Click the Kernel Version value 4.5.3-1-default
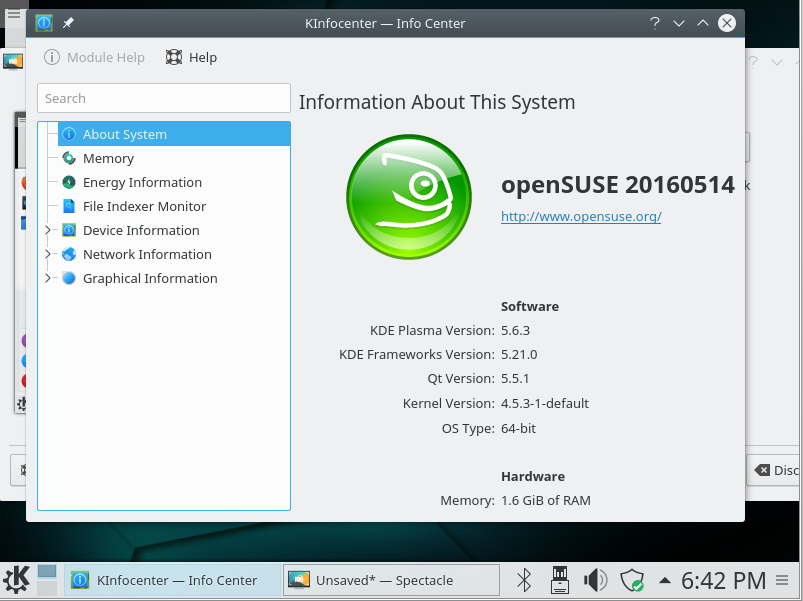Screen dimensions: 803x601 coord(545,404)
